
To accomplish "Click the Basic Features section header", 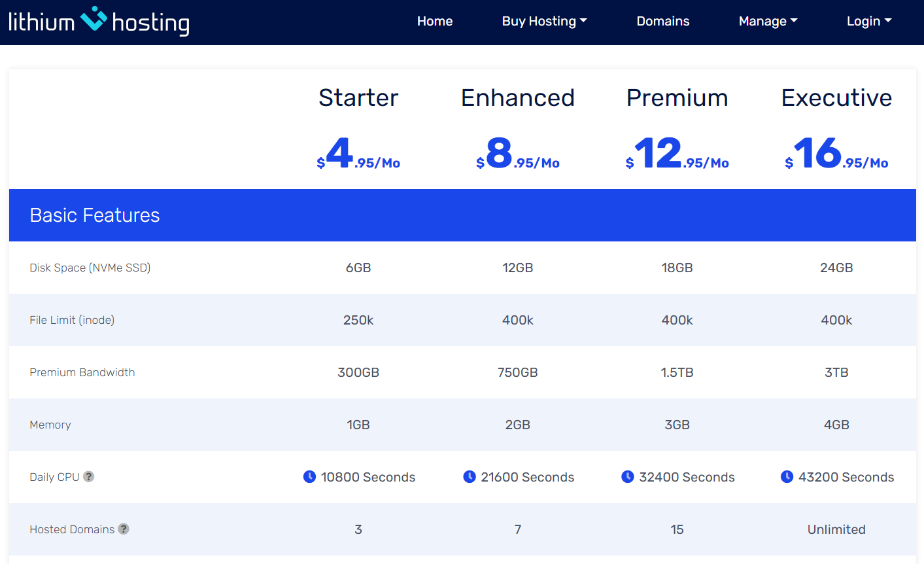I will 95,215.
